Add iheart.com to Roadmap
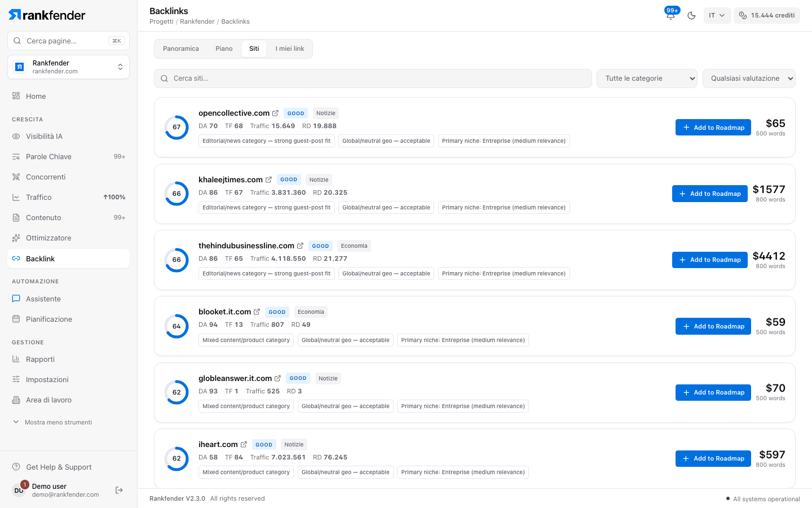 click(x=713, y=458)
